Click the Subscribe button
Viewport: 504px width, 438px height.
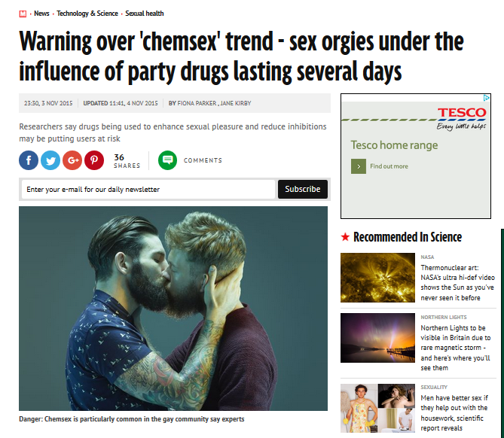coord(302,189)
